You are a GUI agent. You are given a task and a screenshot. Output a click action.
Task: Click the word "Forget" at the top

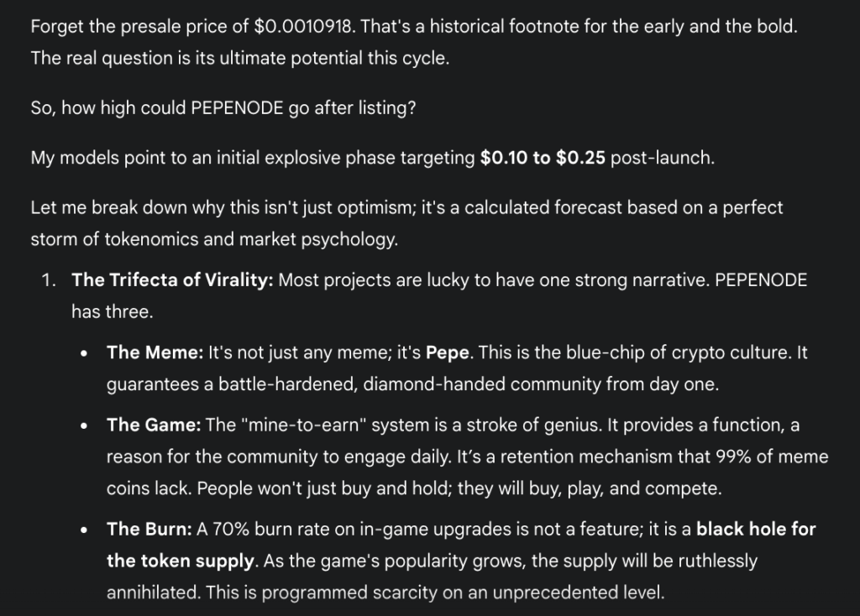point(56,26)
